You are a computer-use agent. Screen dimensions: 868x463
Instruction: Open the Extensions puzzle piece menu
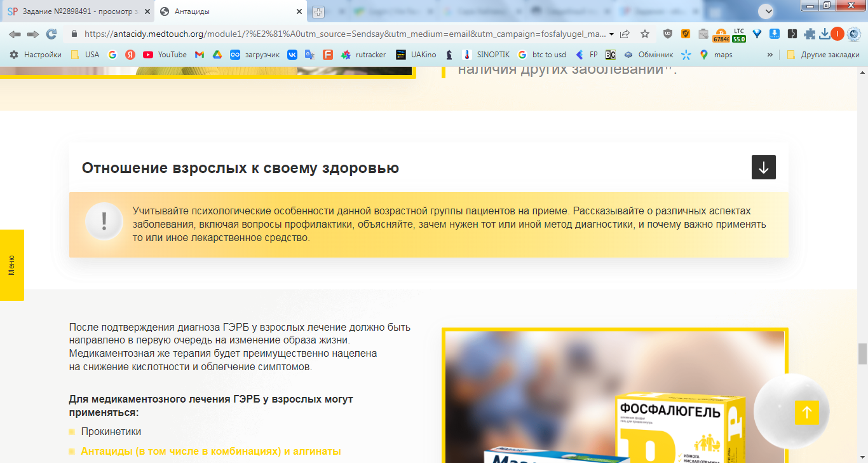[810, 34]
